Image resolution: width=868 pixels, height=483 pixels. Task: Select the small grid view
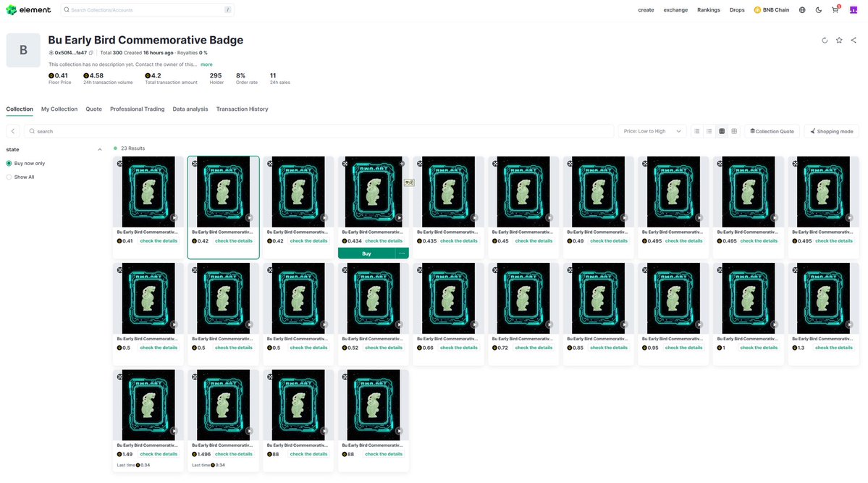pyautogui.click(x=722, y=131)
